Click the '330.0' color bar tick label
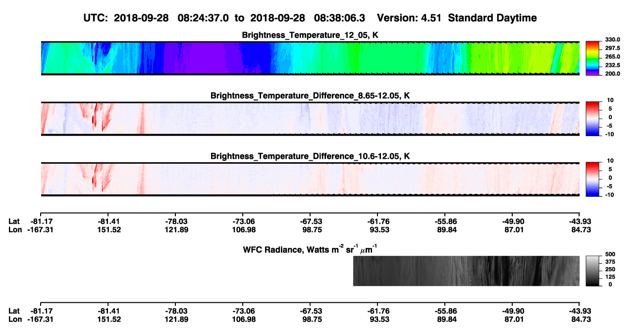This screenshot has width=644, height=330. [x=613, y=40]
